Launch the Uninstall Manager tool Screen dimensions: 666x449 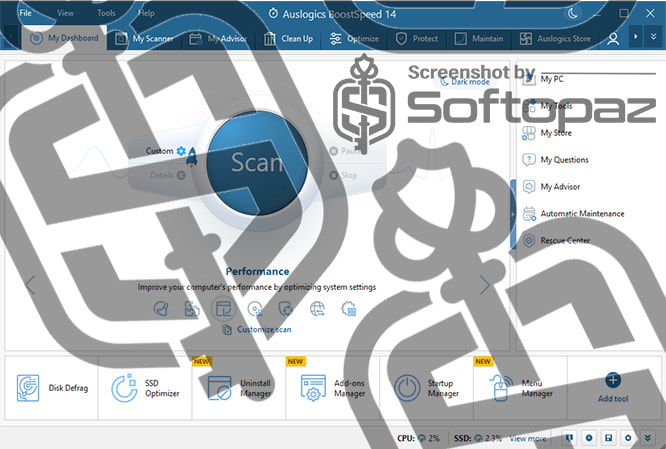click(x=239, y=388)
